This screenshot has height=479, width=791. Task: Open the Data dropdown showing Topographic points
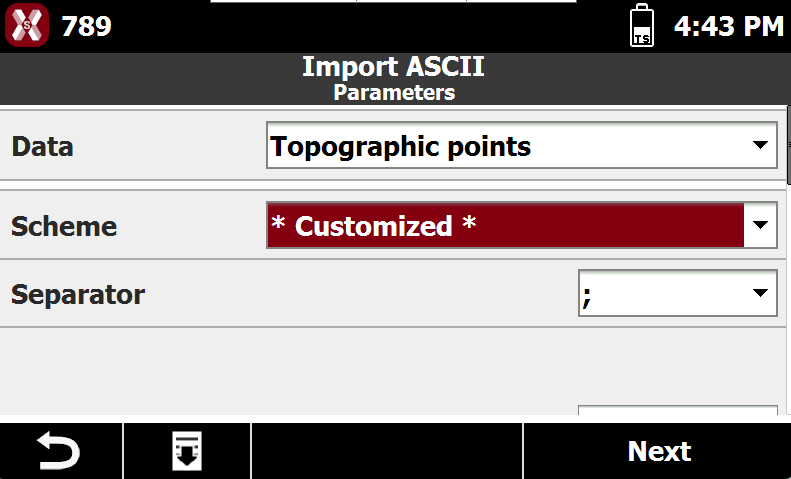tap(522, 145)
